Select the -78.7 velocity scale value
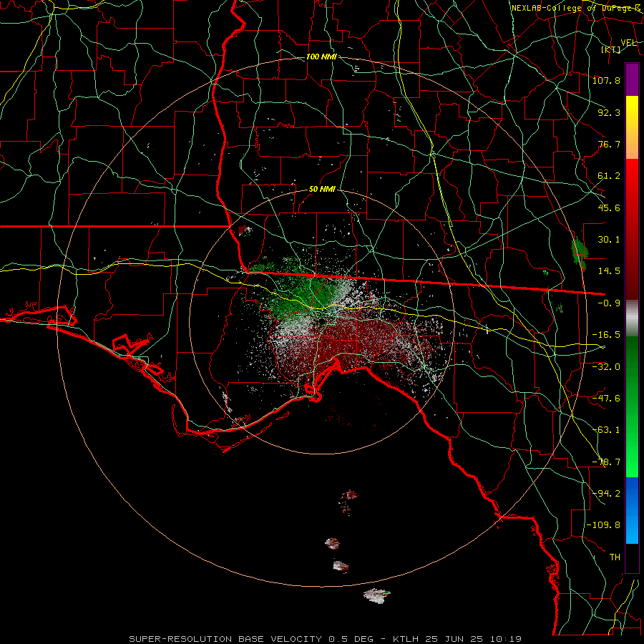644x644 pixels. [606, 462]
